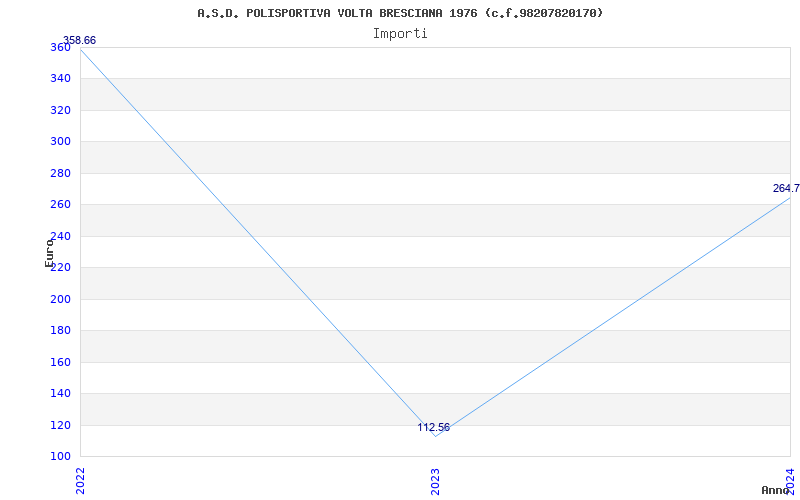Image resolution: width=800 pixels, height=500 pixels.
Task: Click the 160 y-axis tick label
Action: click(60, 362)
